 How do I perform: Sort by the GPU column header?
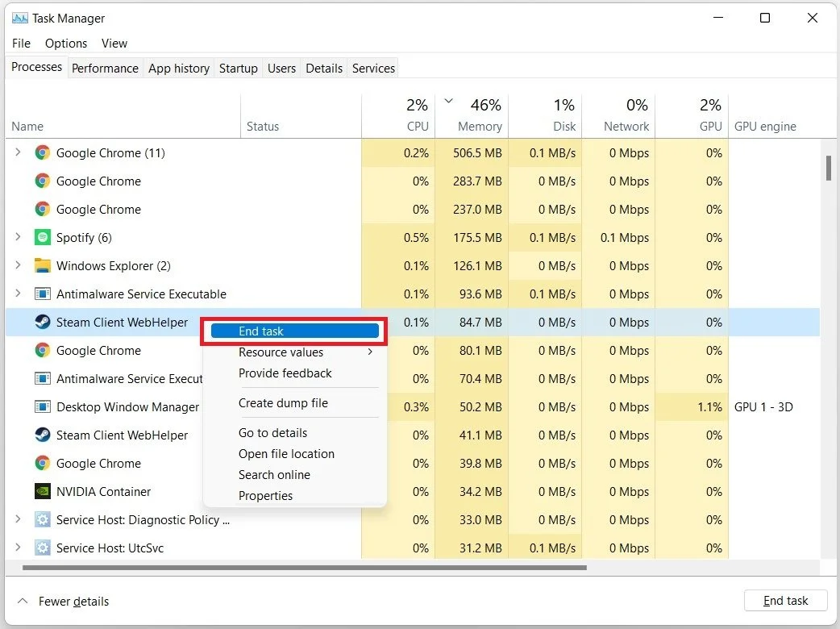[692, 116]
